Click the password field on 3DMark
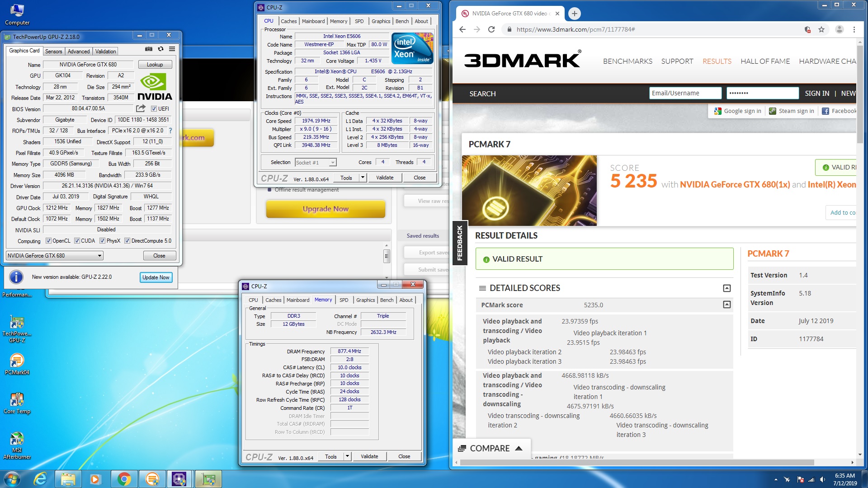 tap(763, 93)
